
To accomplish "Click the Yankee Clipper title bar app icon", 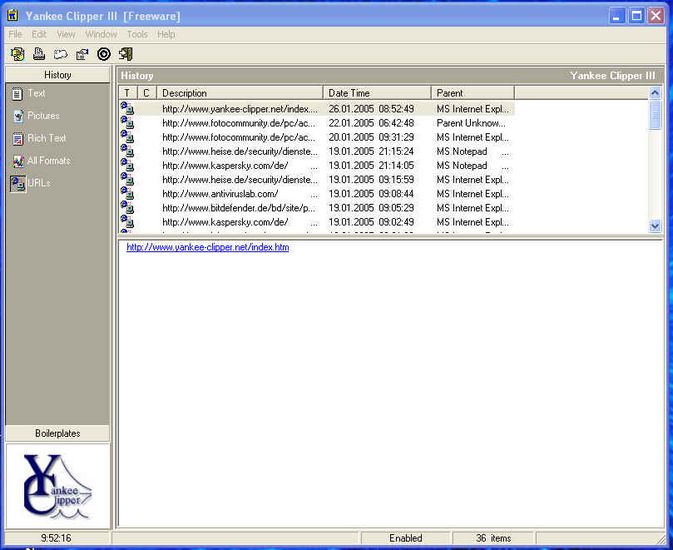I will coord(13,16).
